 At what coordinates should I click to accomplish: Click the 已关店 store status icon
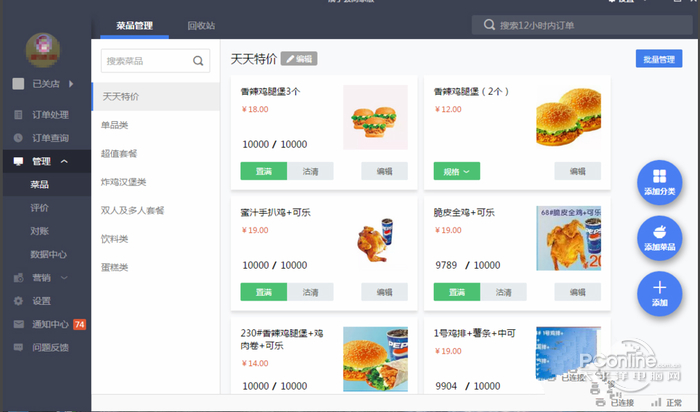pos(18,83)
